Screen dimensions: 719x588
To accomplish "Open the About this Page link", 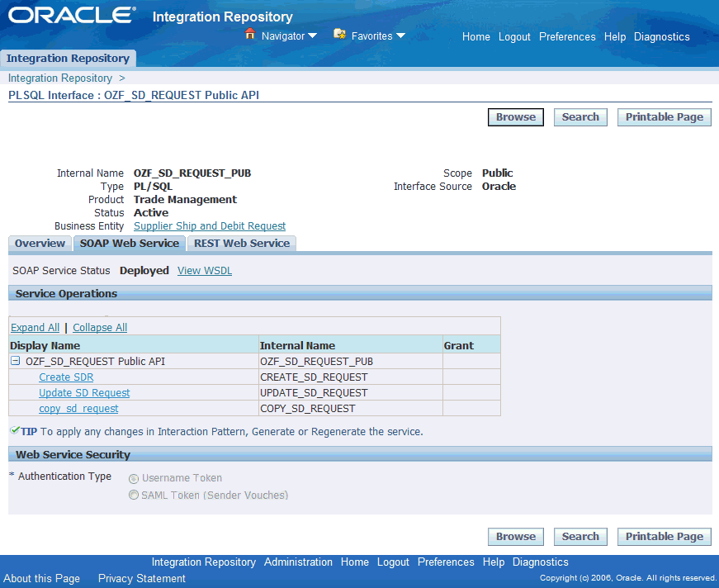I will pos(42,578).
